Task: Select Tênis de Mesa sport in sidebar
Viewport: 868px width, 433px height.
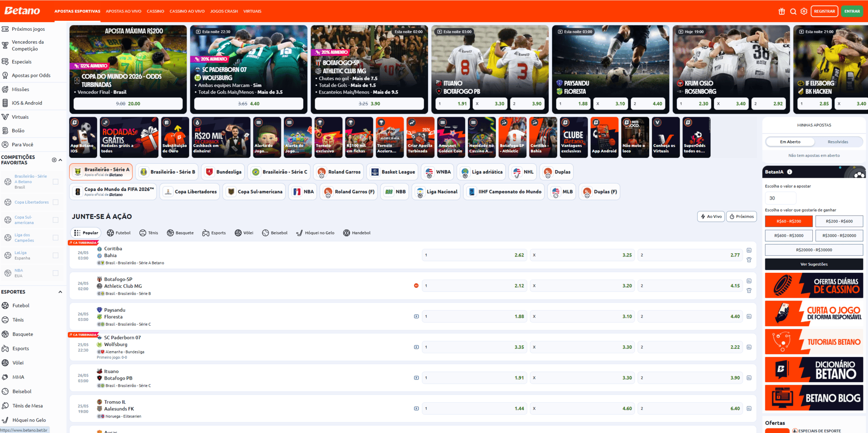Action: tap(27, 406)
